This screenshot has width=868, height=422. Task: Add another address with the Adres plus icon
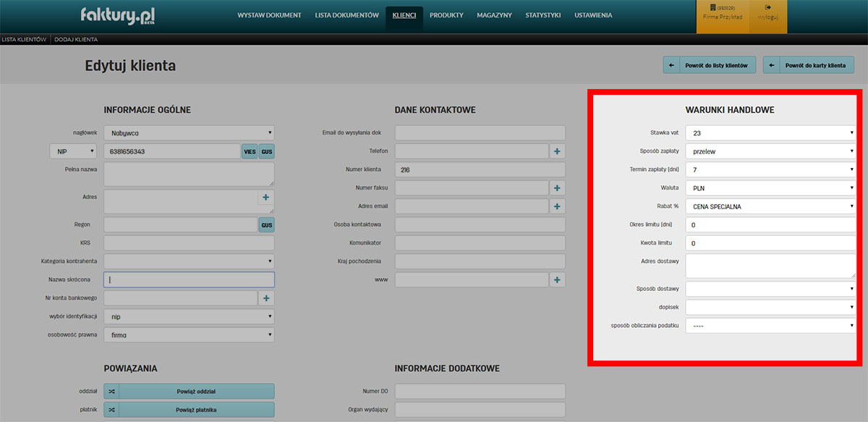click(x=265, y=197)
